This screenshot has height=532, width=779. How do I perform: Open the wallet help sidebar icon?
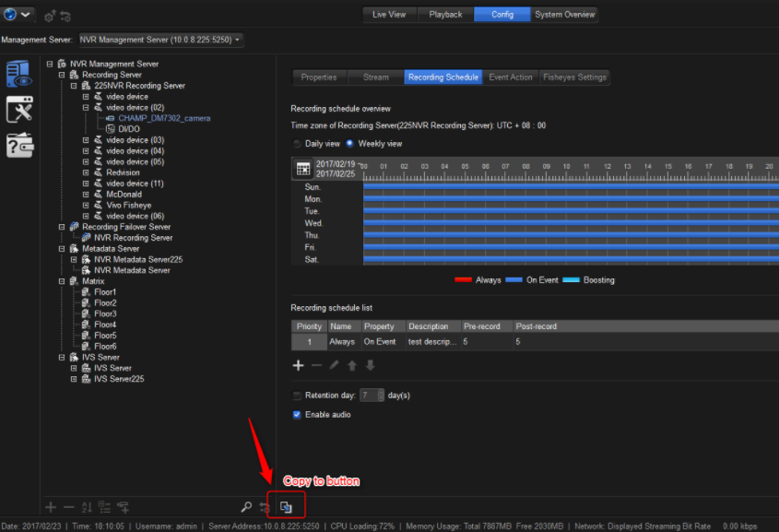(x=19, y=145)
